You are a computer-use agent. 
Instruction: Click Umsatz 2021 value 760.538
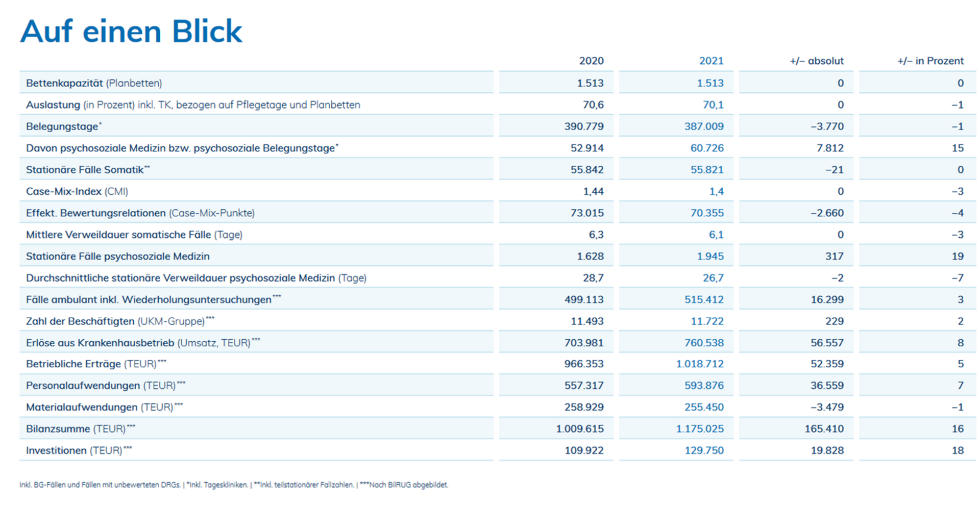tap(704, 343)
